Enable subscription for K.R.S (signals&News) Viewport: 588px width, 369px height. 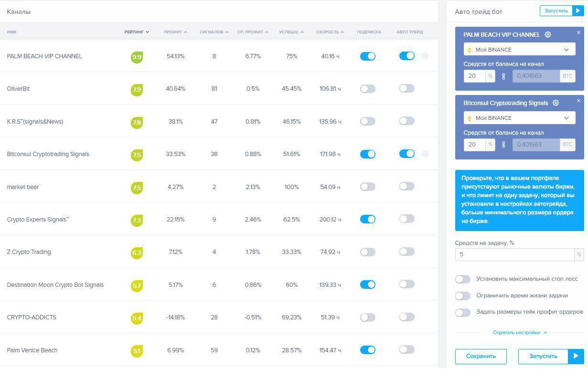(367, 121)
